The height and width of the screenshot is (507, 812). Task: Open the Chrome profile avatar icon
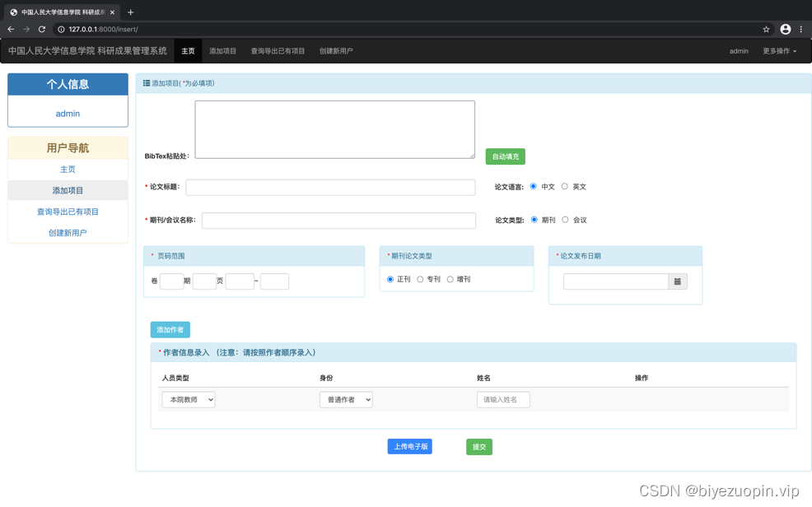[786, 28]
